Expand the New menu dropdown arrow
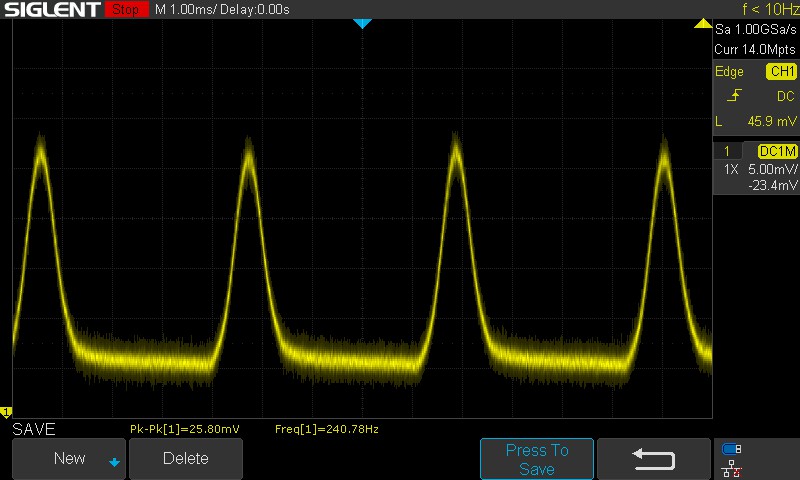This screenshot has width=800, height=480. click(114, 461)
